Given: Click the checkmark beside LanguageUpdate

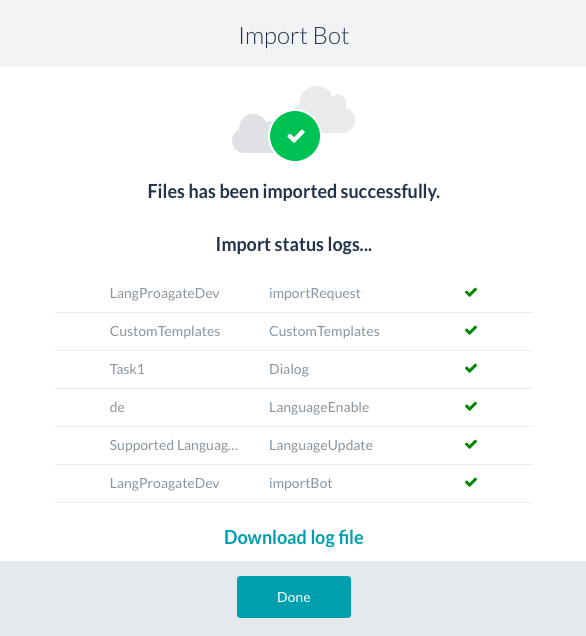Looking at the screenshot, I should point(471,444).
